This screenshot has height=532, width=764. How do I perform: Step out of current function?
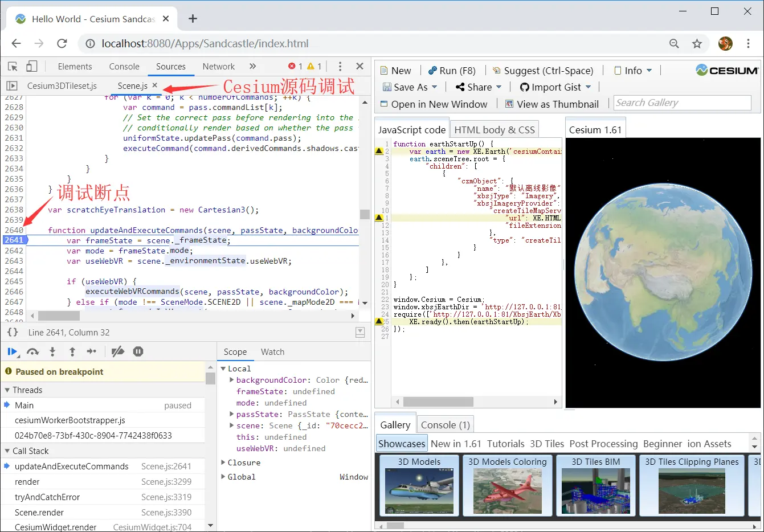72,351
